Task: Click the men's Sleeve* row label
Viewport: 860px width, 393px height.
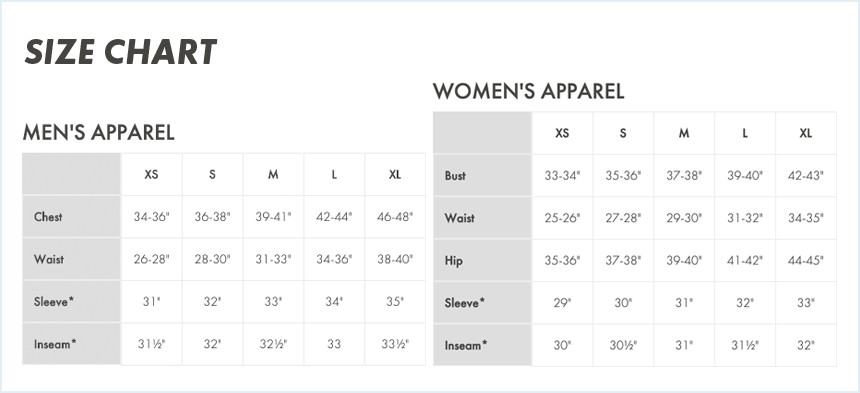Action: pyautogui.click(x=54, y=301)
